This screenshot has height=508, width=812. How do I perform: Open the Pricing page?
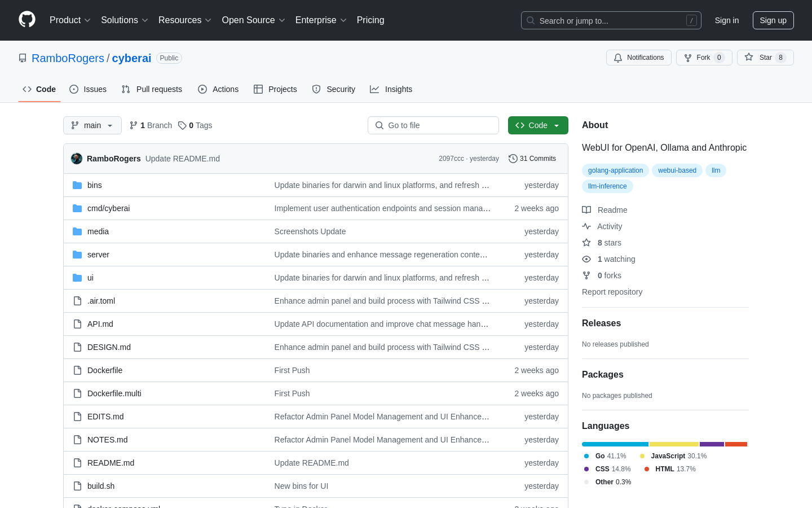pos(370,20)
